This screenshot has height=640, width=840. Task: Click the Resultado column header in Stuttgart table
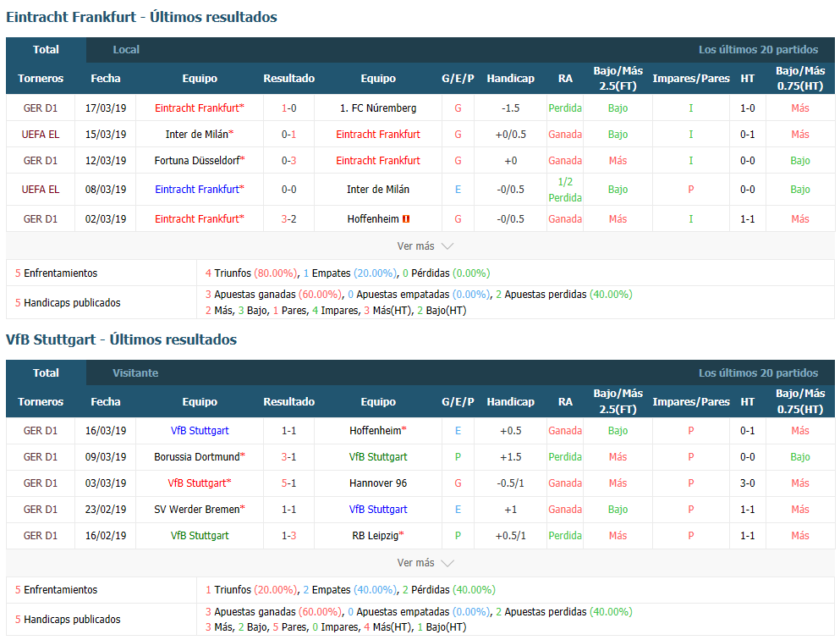click(288, 402)
